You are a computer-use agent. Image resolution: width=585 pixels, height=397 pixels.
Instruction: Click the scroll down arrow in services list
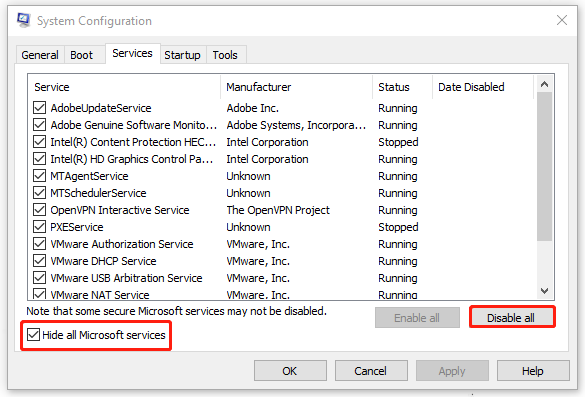[x=544, y=291]
